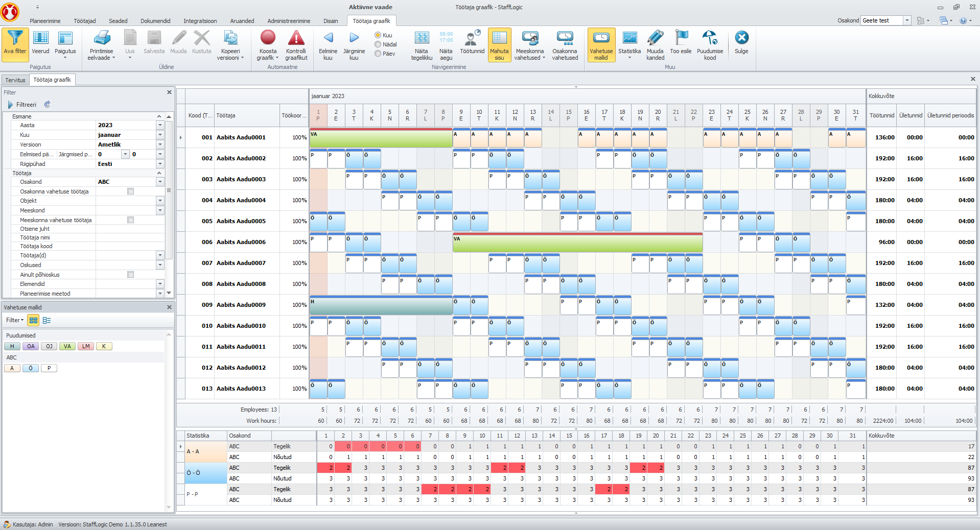Click the Koosta graafik red circle icon
This screenshot has height=530, width=980.
tap(268, 38)
